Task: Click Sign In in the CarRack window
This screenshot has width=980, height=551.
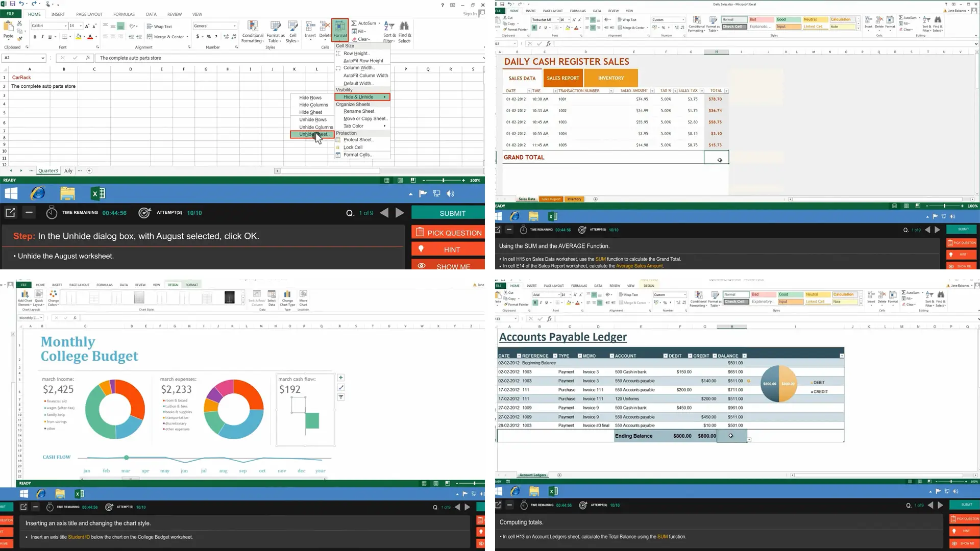Action: point(470,14)
